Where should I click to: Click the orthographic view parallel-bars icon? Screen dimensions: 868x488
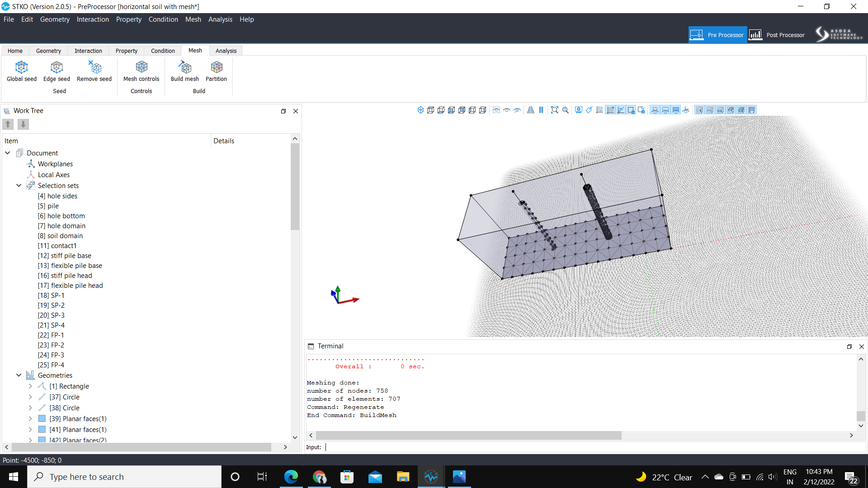click(x=541, y=110)
